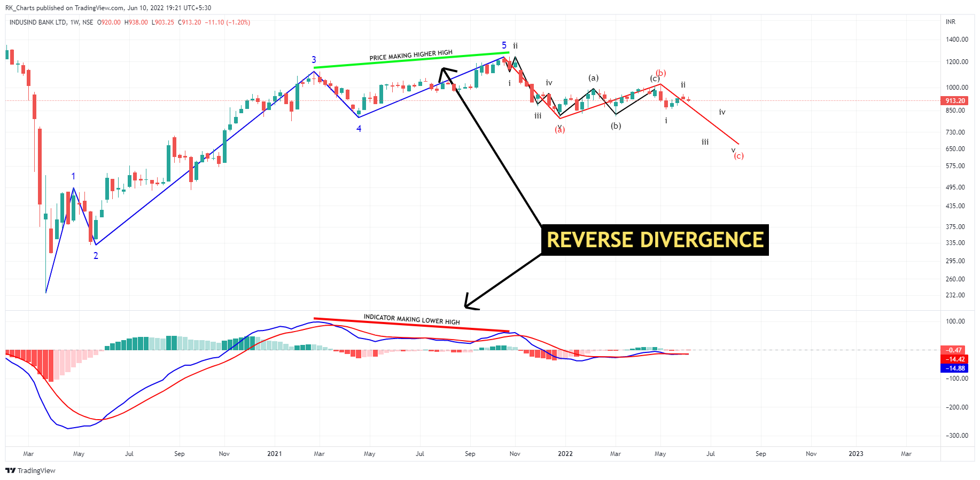Screen dimensions: 980x480
Task: Click the red (b) wave label
Action: pyautogui.click(x=660, y=73)
